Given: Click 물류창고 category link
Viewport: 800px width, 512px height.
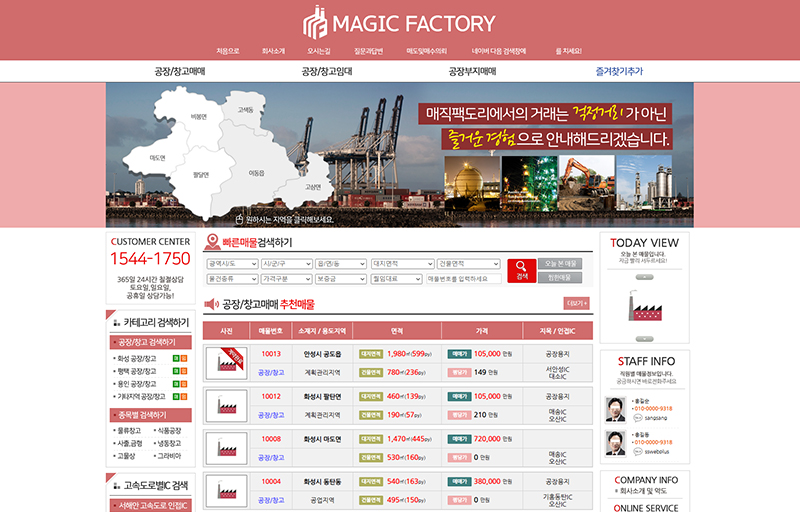Looking at the screenshot, I should 129,431.
